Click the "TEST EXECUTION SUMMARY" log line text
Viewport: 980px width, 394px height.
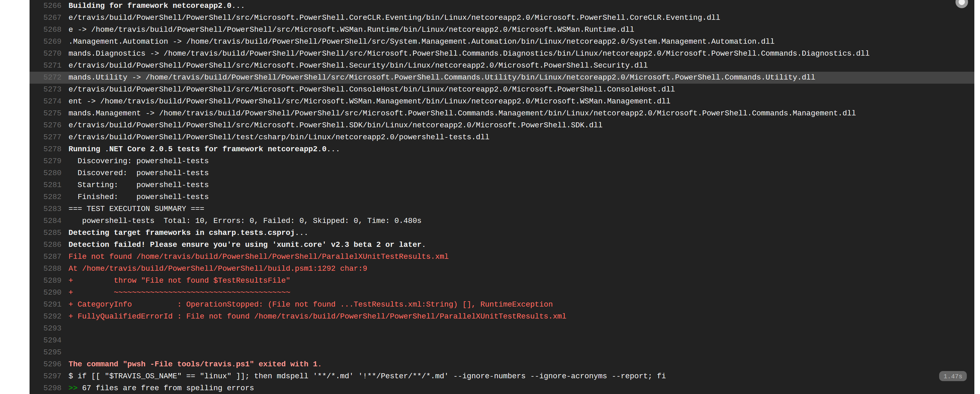tap(136, 208)
